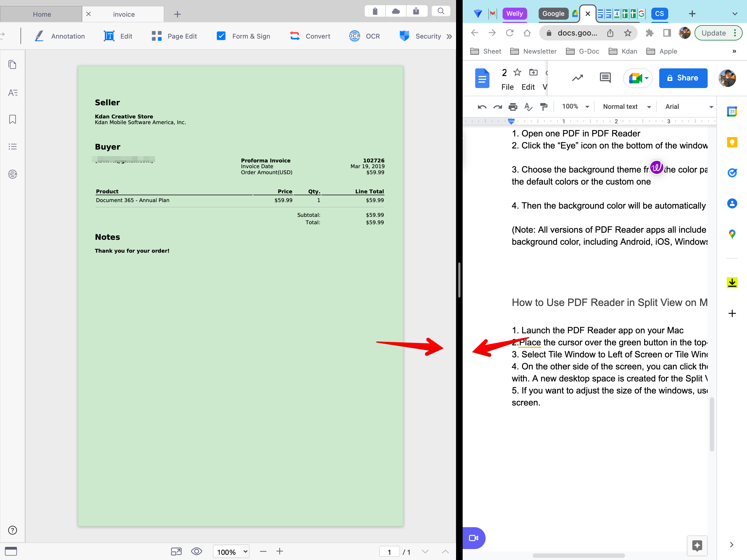Image resolution: width=747 pixels, height=560 pixels.
Task: Click the share upload icon in PDF Reader
Action: (x=416, y=11)
